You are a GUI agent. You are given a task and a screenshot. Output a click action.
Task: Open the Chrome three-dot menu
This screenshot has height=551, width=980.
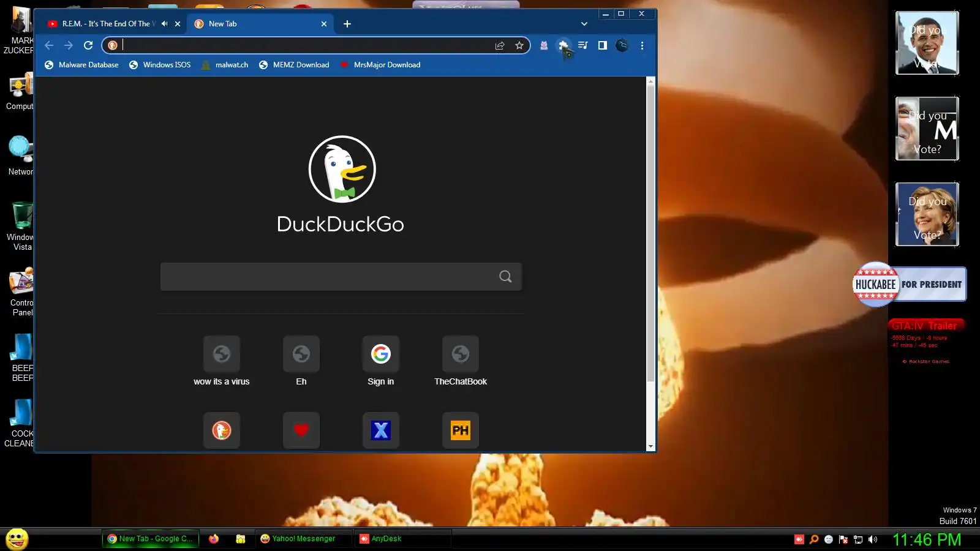[642, 45]
